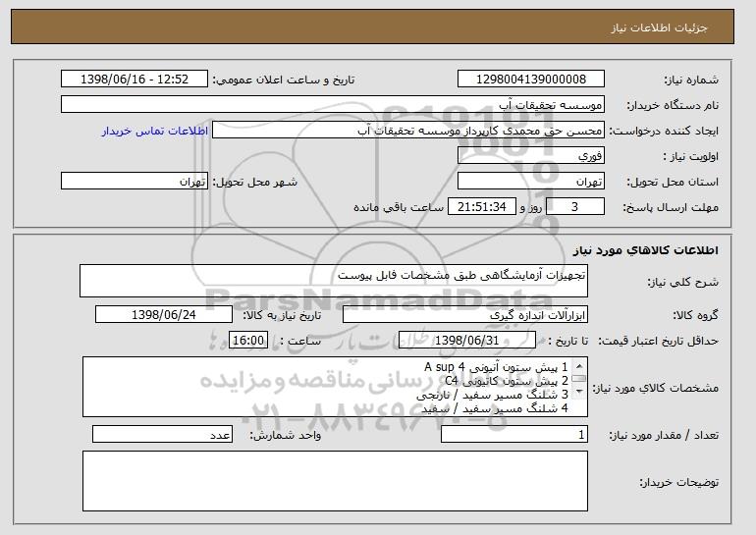Viewport: 756px width, 535px height.
Task: Click the price validity date 1398/06/31 field
Action: point(467,341)
